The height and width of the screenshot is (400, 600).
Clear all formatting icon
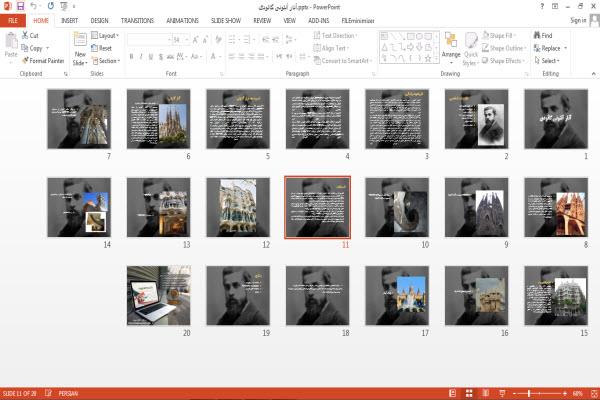coord(218,39)
